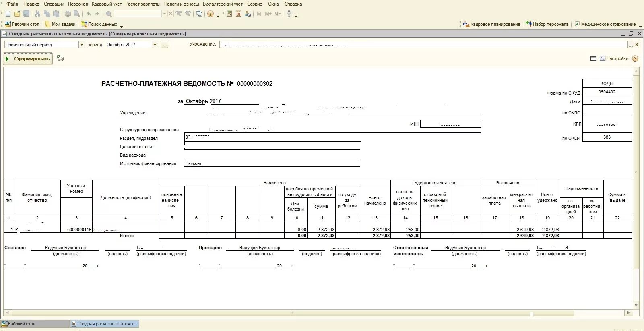The width and height of the screenshot is (644, 331).
Task: Click the Help info icon
Action: tap(211, 14)
